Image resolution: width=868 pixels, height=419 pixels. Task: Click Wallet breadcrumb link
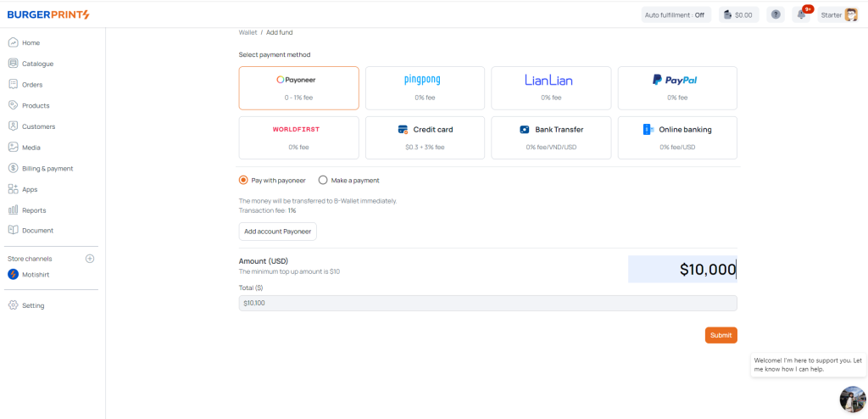(x=248, y=32)
